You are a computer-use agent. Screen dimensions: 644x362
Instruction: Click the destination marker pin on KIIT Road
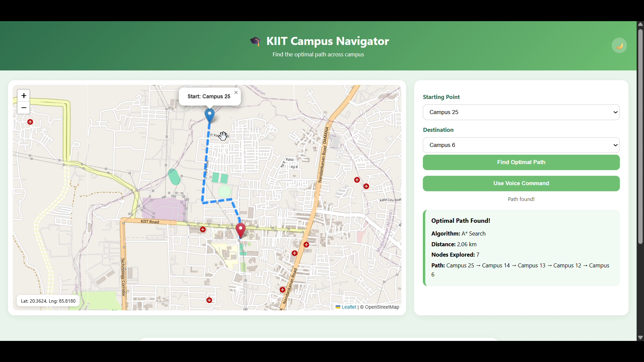tap(241, 230)
